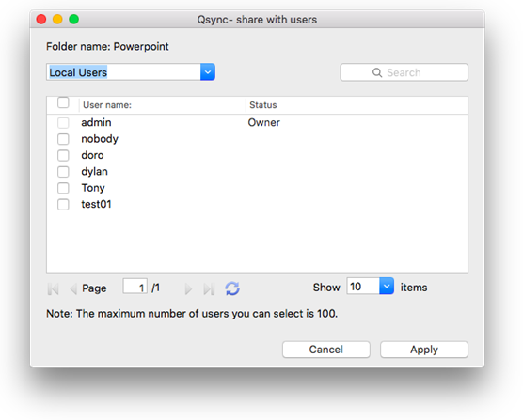Image resolution: width=523 pixels, height=420 pixels.
Task: Select the dylan user name
Action: click(x=94, y=172)
